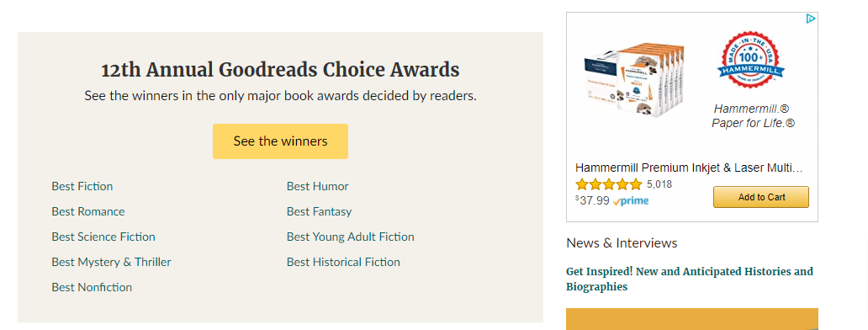The height and width of the screenshot is (330, 868).
Task: Open the Best Romance category
Action: 88,211
